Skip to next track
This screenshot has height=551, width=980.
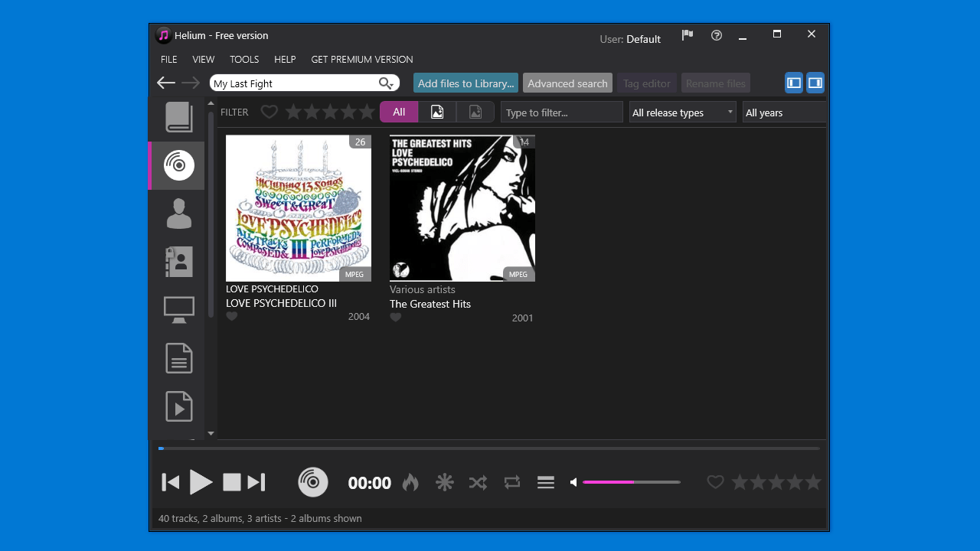point(256,482)
